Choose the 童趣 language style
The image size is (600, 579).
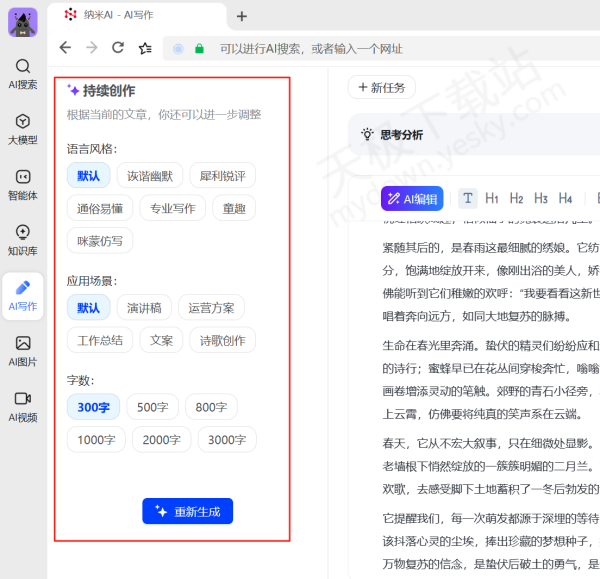tap(234, 208)
